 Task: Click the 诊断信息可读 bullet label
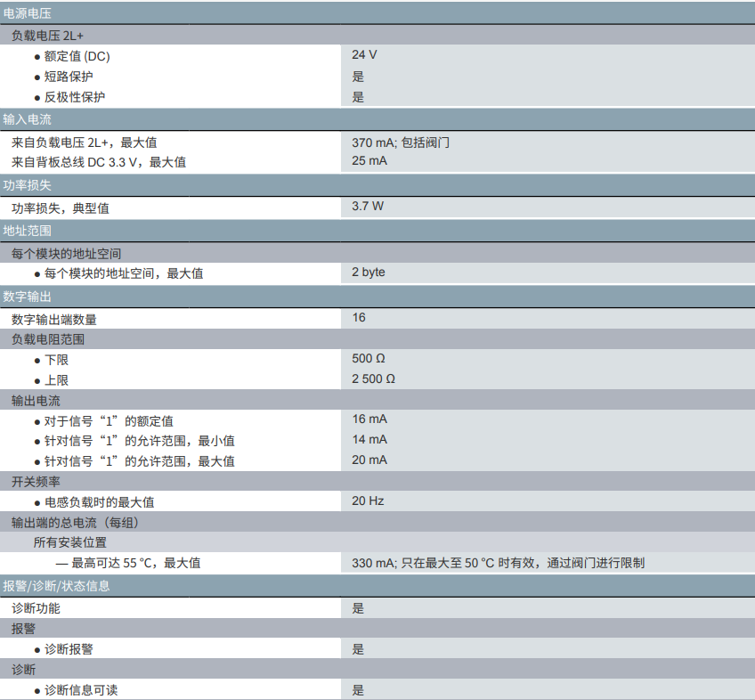point(81,690)
